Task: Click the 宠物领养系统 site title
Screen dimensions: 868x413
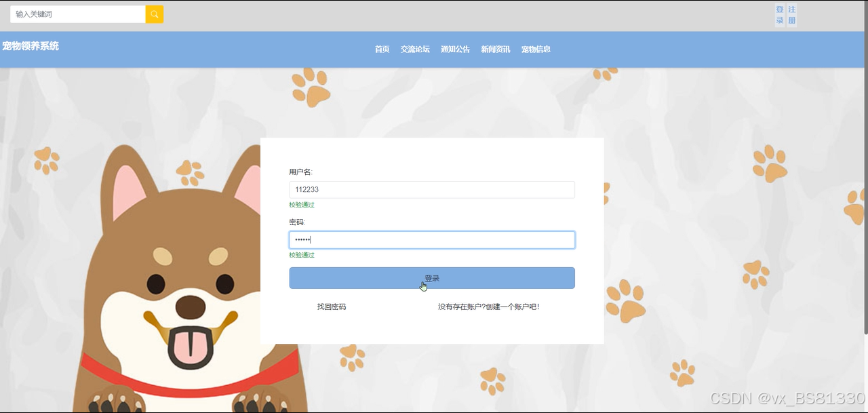Action: (x=31, y=46)
